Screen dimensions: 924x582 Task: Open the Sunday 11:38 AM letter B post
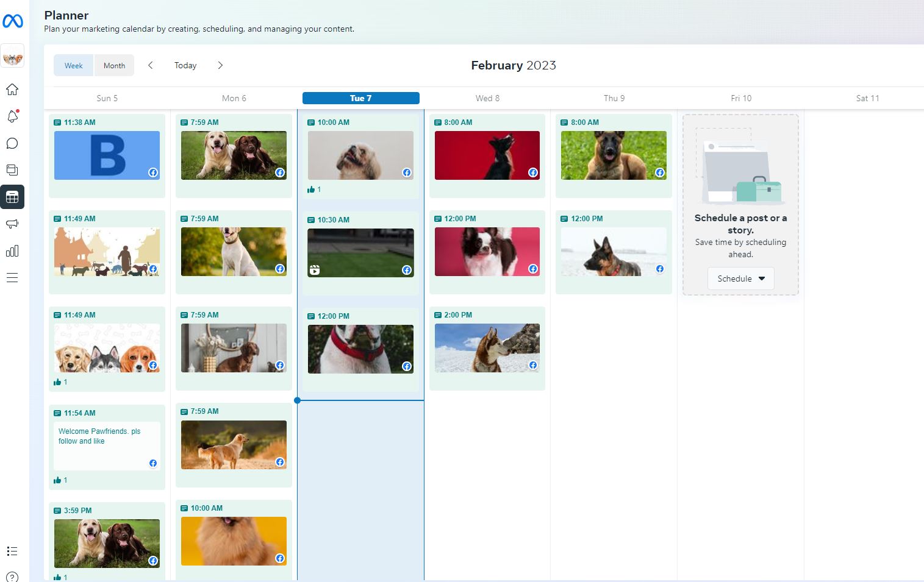(107, 155)
